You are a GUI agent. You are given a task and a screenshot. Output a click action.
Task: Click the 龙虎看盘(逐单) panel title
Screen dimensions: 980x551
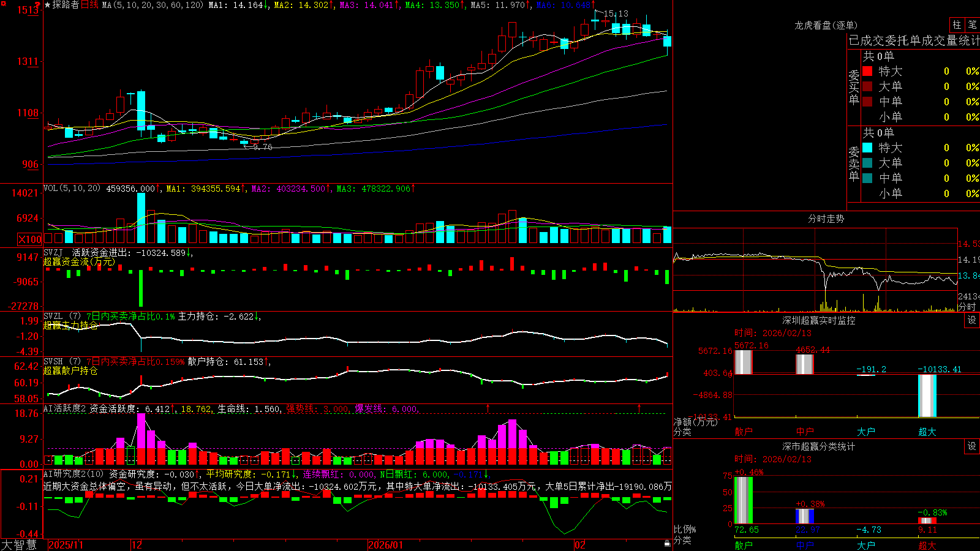point(826,25)
